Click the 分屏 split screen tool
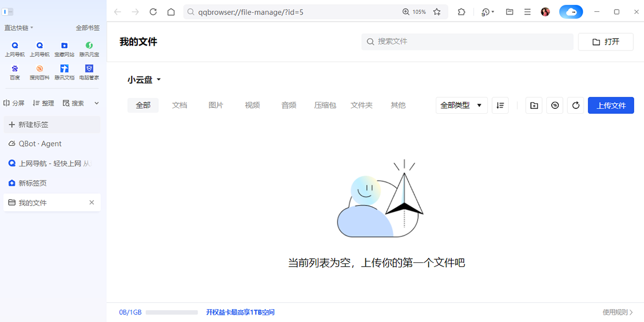Screen dimensions: 644x322 pos(14,103)
